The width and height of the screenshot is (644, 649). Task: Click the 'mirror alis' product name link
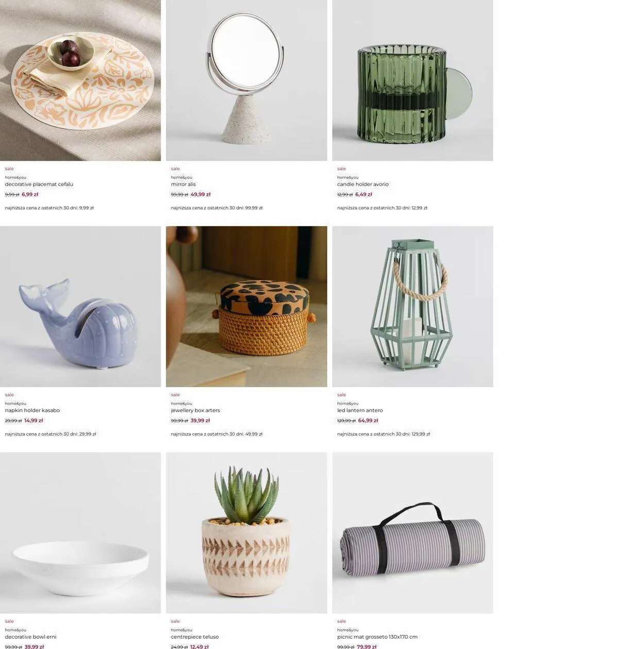click(x=183, y=184)
